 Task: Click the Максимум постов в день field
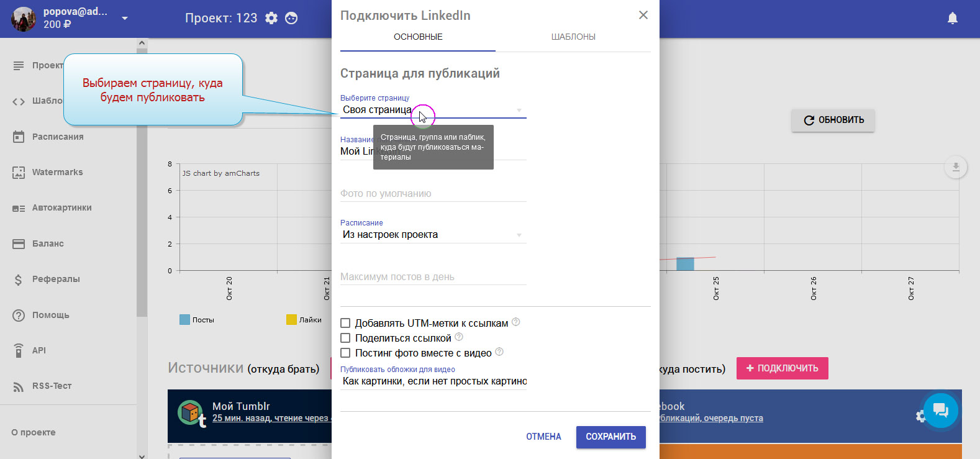[432, 277]
